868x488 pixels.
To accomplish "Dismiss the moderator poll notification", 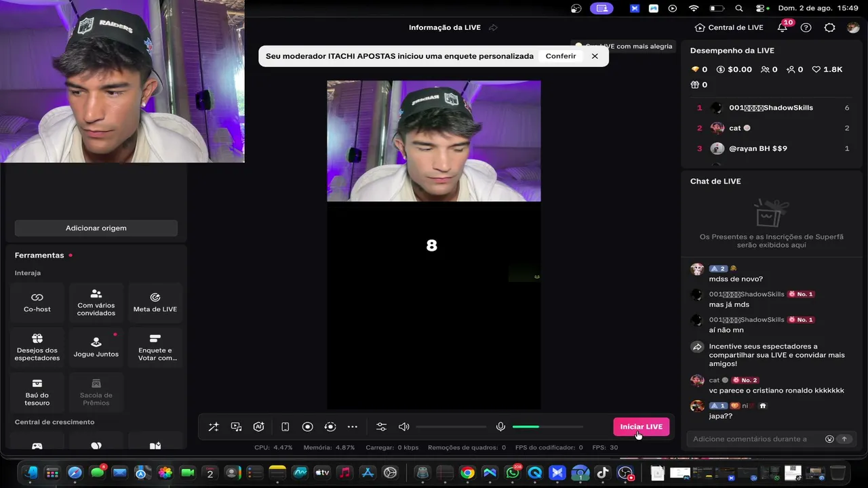I will (x=595, y=56).
